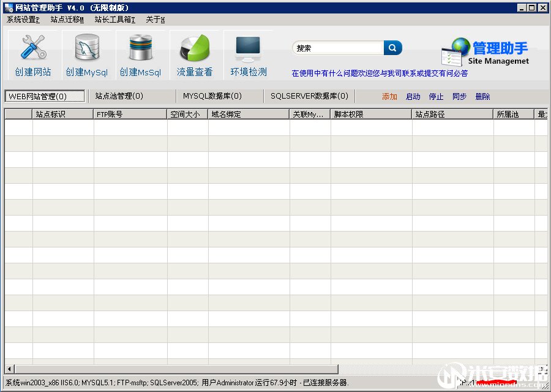Click the 添加 link
Screen dimensions: 551x392
(389, 97)
